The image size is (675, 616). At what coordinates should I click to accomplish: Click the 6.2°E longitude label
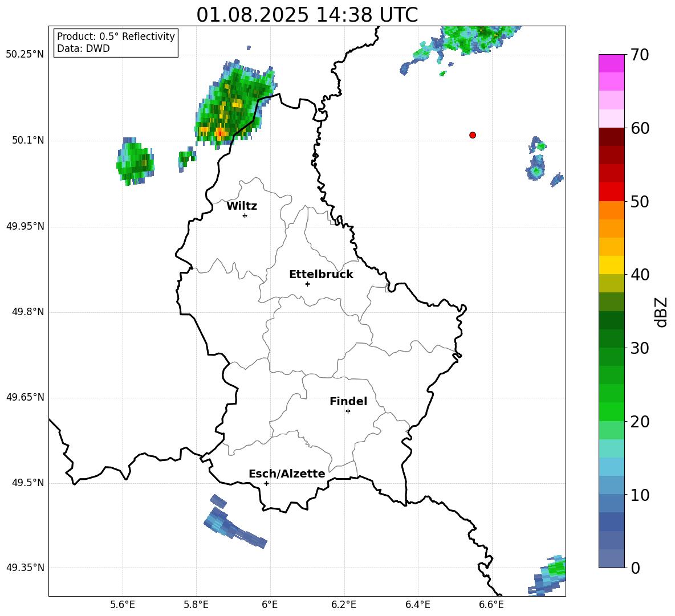(x=344, y=605)
